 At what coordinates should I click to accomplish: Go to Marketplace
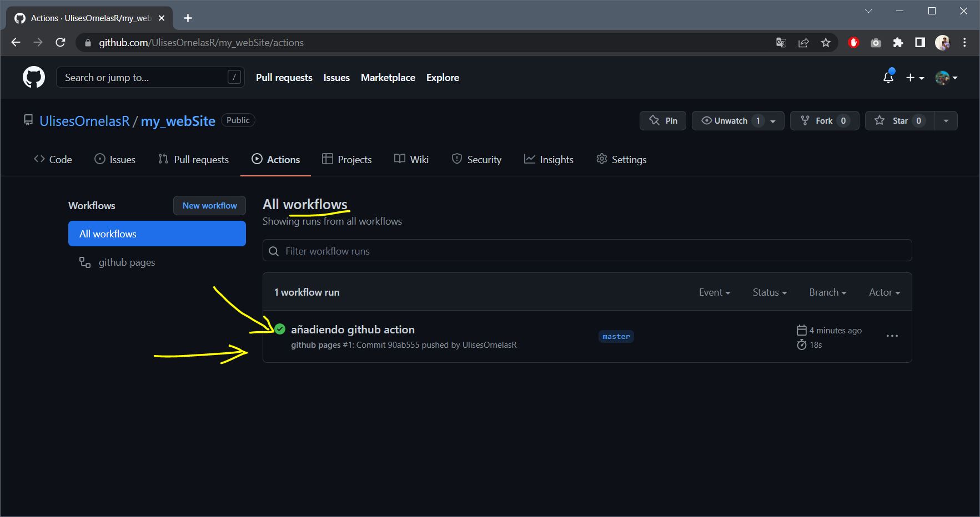[388, 78]
